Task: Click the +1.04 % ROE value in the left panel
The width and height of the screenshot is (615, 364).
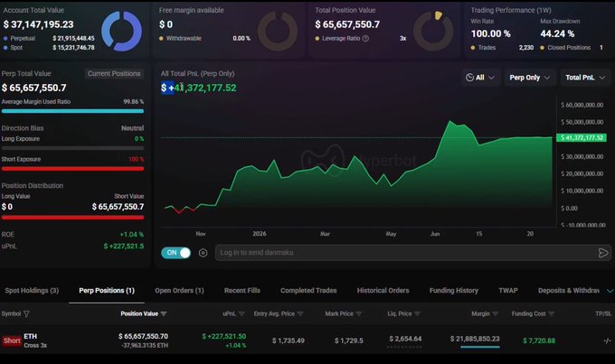Action: click(x=132, y=234)
